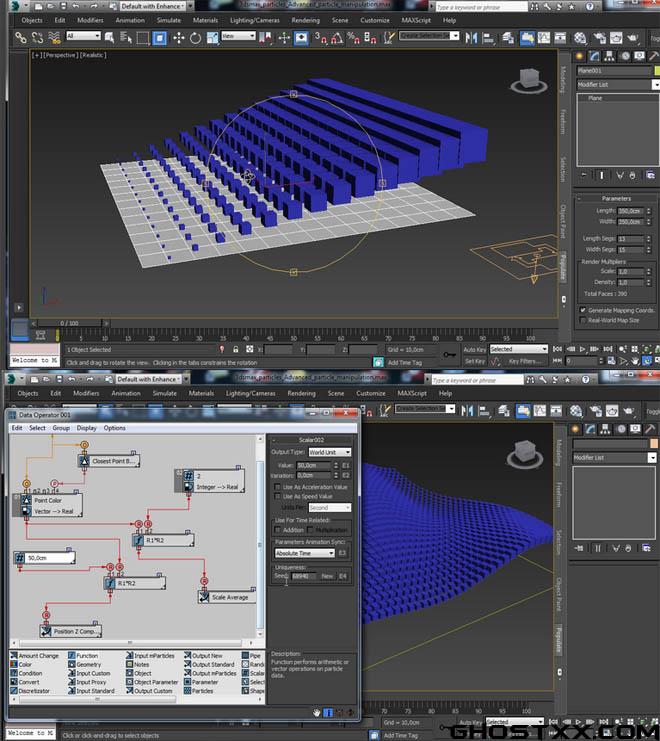This screenshot has height=741, width=660.
Task: Click the Input Proxy operator in depot
Action: pos(87,682)
